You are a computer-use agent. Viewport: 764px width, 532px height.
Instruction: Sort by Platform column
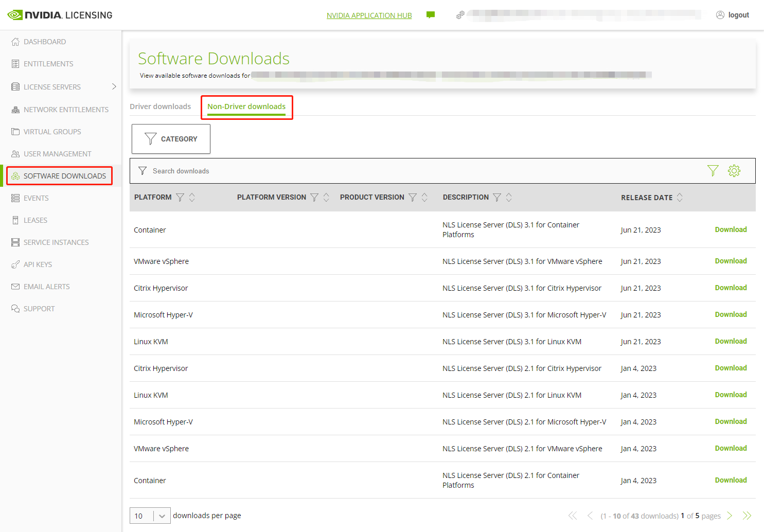click(x=192, y=198)
